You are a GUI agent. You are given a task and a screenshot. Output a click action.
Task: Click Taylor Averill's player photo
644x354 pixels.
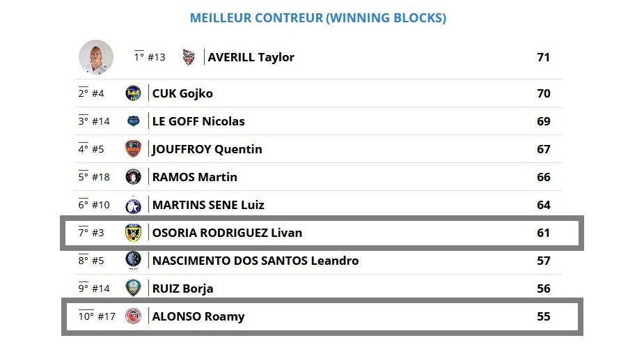[x=96, y=57]
